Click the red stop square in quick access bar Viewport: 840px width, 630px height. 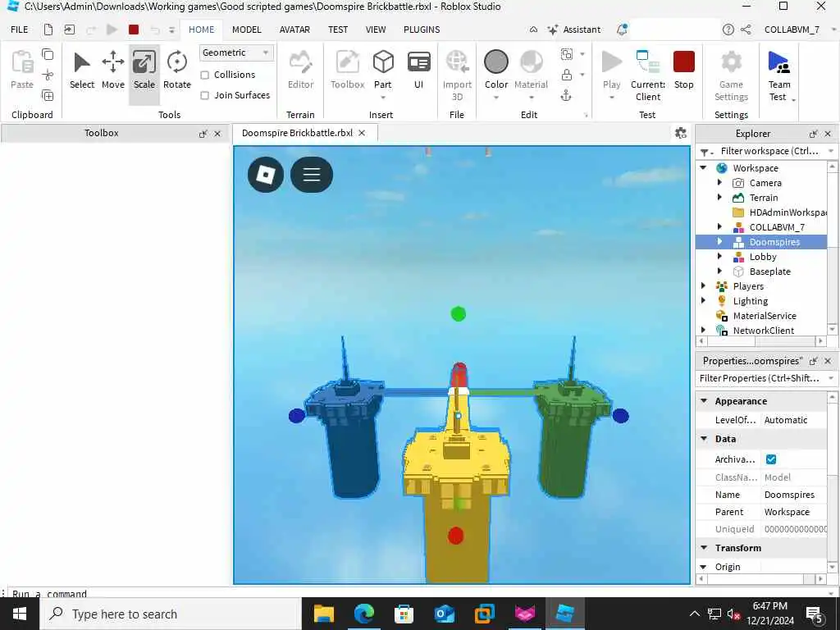coord(134,30)
